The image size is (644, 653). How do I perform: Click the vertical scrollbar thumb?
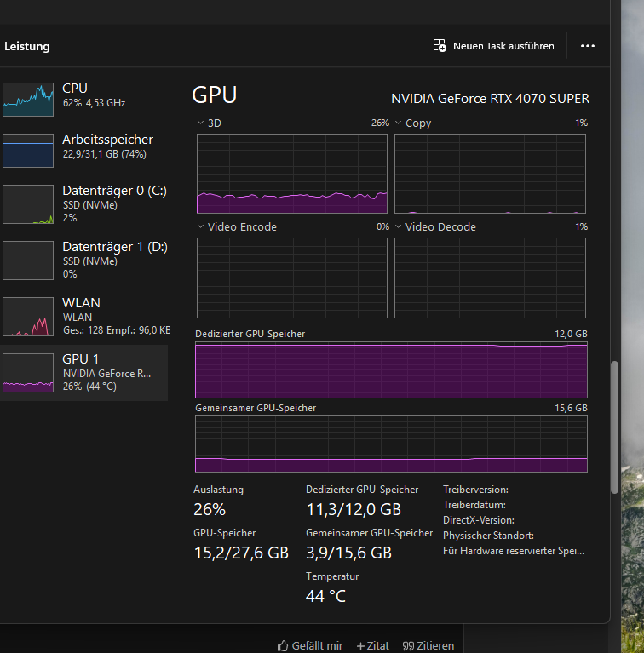pyautogui.click(x=614, y=427)
